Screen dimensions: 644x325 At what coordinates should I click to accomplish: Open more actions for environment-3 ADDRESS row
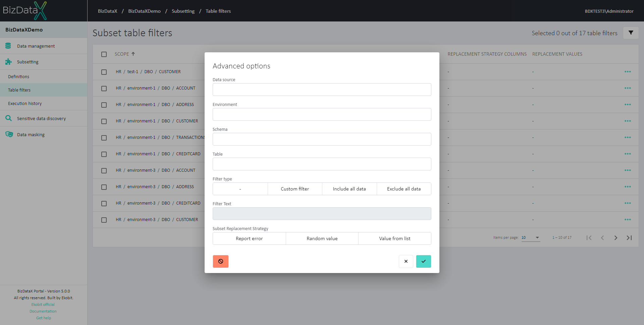tap(628, 187)
